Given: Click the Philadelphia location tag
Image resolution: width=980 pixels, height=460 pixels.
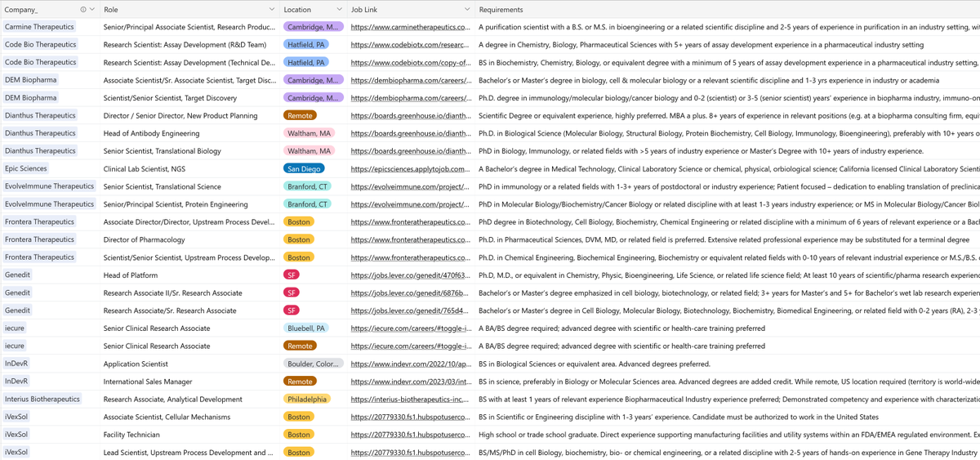Looking at the screenshot, I should (x=307, y=400).
